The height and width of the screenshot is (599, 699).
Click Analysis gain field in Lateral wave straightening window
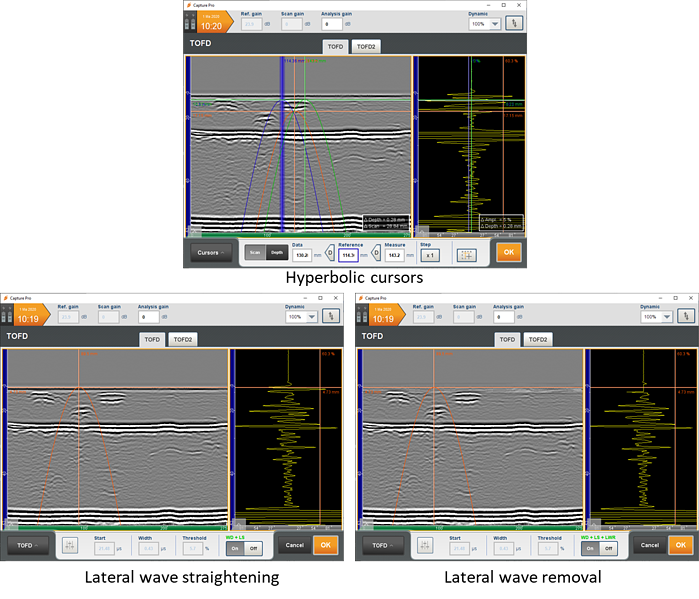(148, 316)
